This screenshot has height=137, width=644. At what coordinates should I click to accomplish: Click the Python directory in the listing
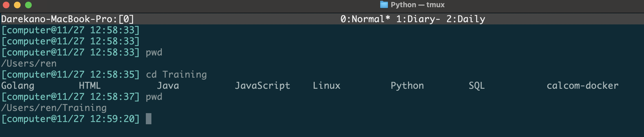407,86
